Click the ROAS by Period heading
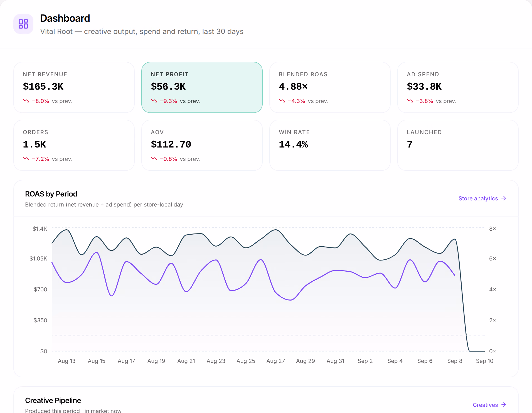This screenshot has width=532, height=413. click(51, 194)
